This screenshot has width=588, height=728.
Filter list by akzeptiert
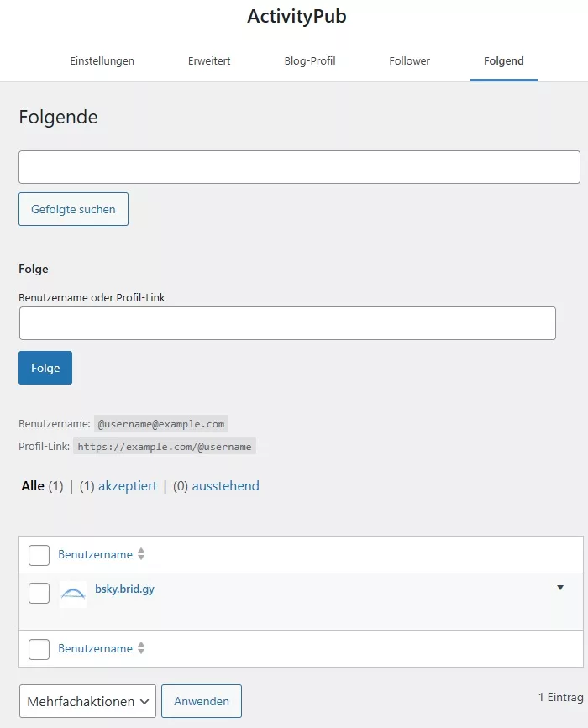(128, 486)
